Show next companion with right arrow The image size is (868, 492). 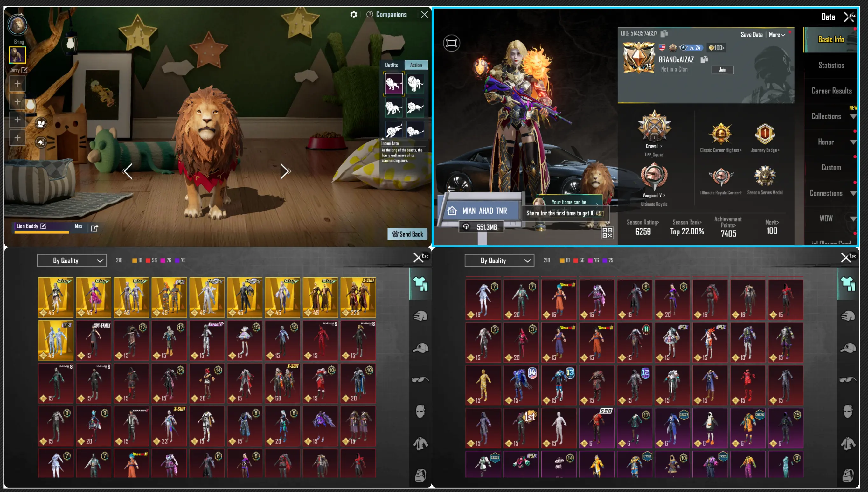point(285,172)
